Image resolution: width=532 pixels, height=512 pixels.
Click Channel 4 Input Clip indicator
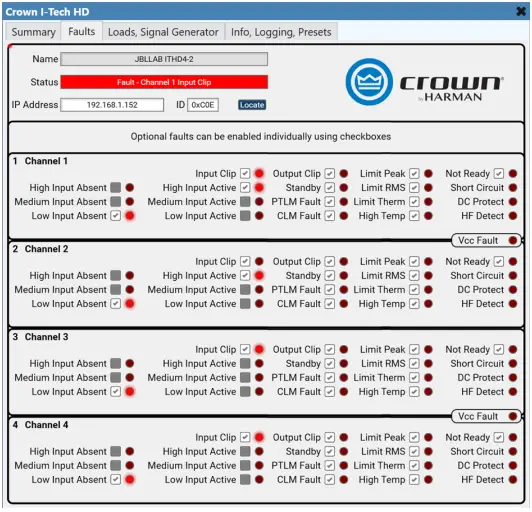point(259,437)
